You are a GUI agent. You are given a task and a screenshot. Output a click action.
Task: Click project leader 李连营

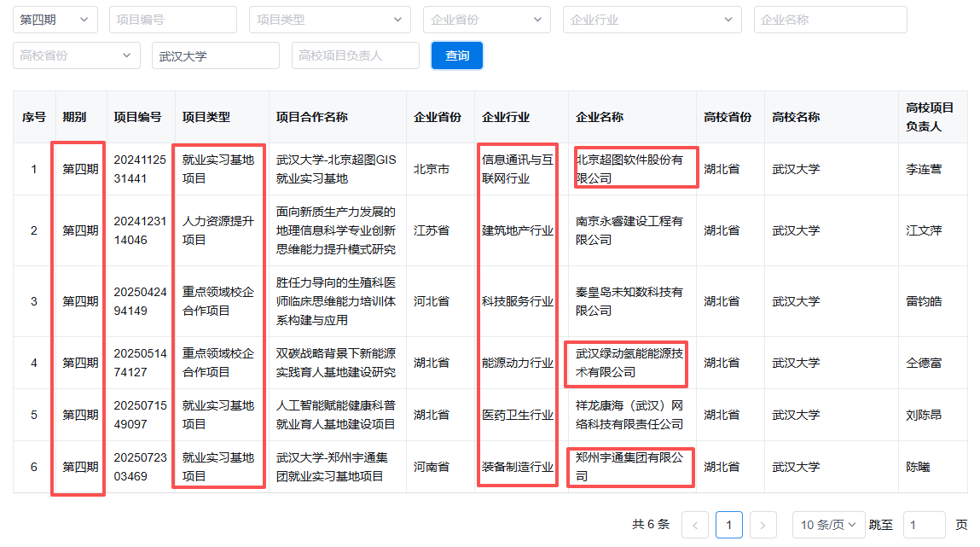pos(924,169)
